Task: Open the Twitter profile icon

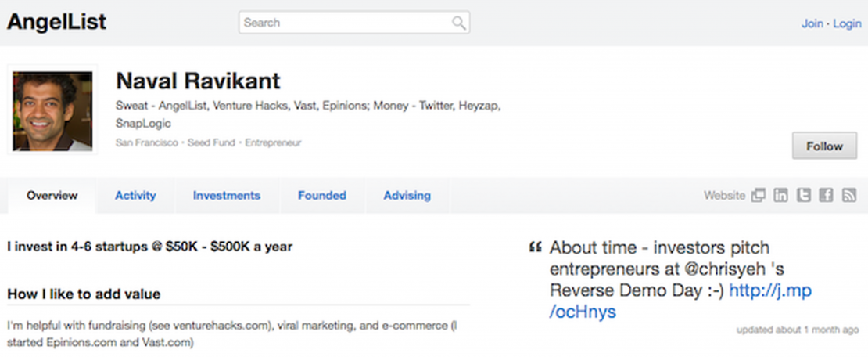Action: (804, 195)
